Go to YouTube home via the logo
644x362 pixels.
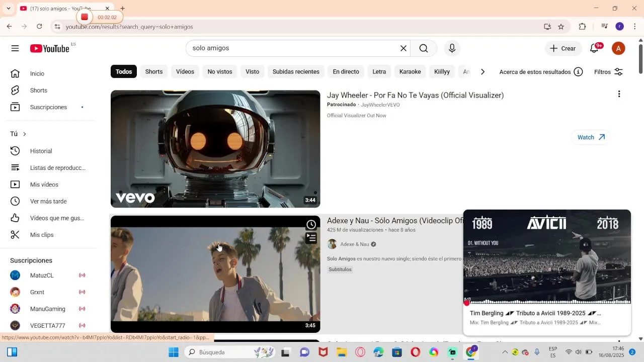(49, 48)
